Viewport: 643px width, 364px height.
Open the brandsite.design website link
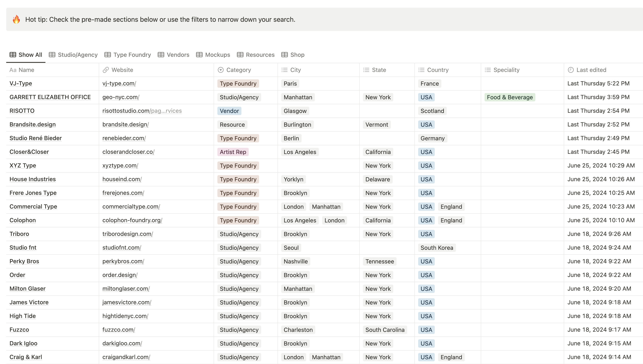coord(125,125)
